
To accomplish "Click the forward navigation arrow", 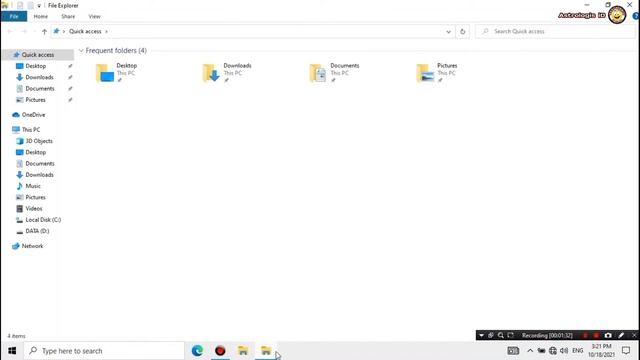I will click(x=24, y=31).
